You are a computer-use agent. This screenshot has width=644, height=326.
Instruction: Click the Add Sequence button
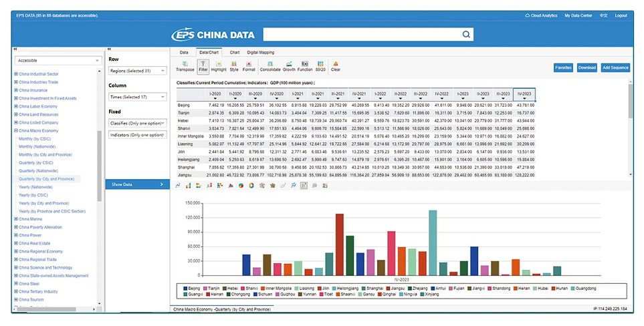(615, 67)
